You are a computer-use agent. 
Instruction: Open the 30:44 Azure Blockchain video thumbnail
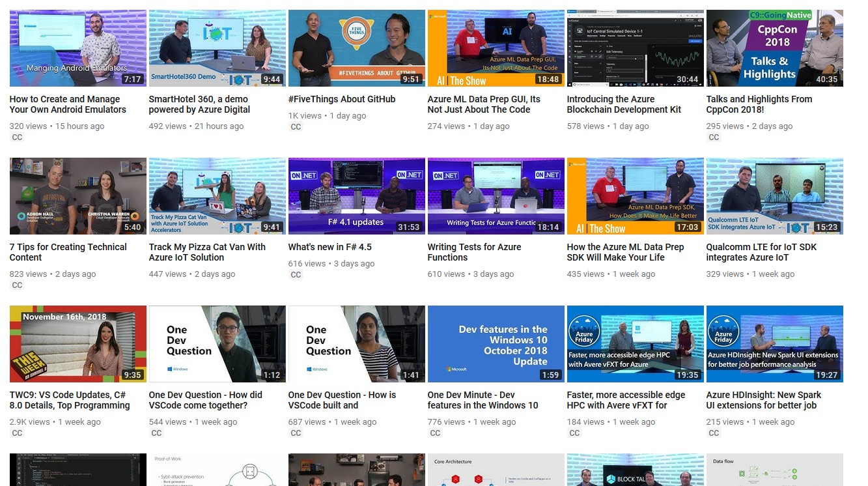pos(636,48)
